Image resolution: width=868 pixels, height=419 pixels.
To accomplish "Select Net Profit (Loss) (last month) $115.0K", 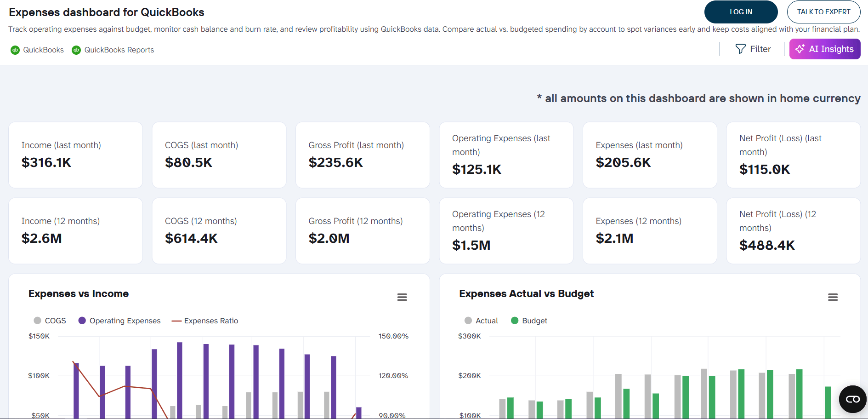I will 794,155.
